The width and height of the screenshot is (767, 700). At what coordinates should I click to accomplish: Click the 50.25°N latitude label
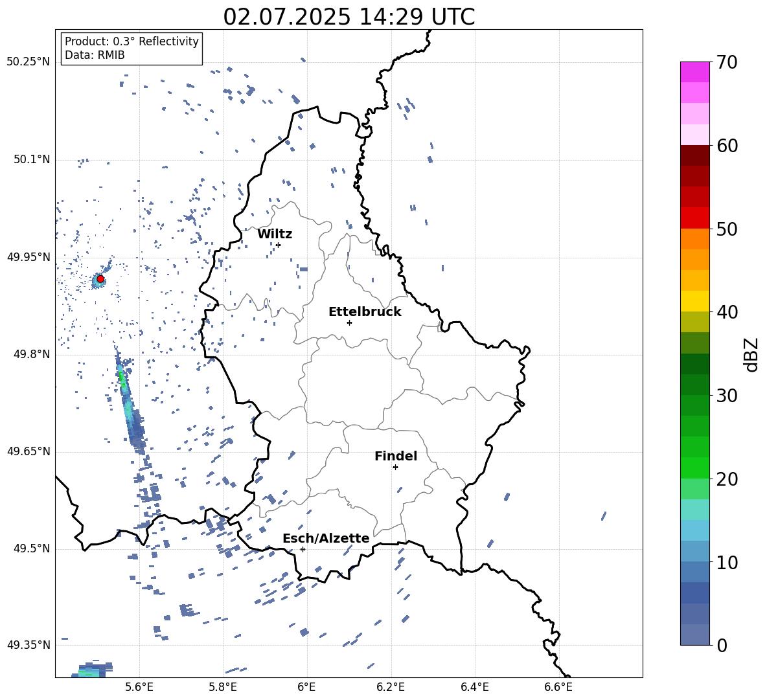click(29, 62)
